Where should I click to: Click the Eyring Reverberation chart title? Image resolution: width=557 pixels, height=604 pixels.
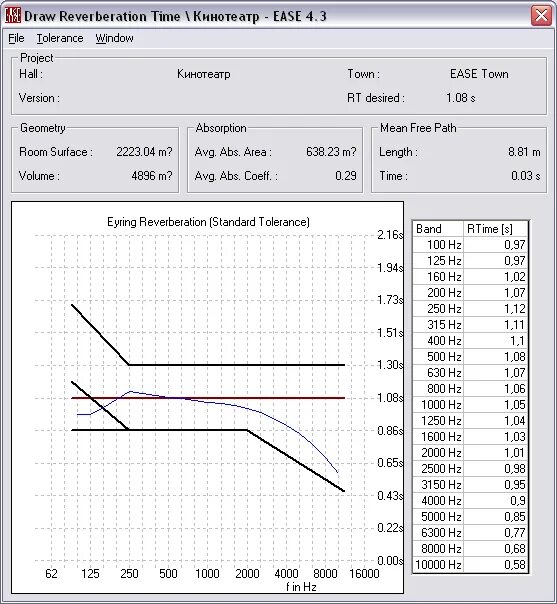click(208, 222)
